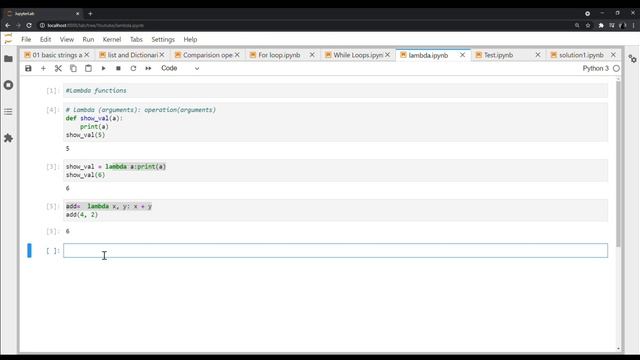
Task: Insert a new cell below with plus icon
Action: coord(43,68)
